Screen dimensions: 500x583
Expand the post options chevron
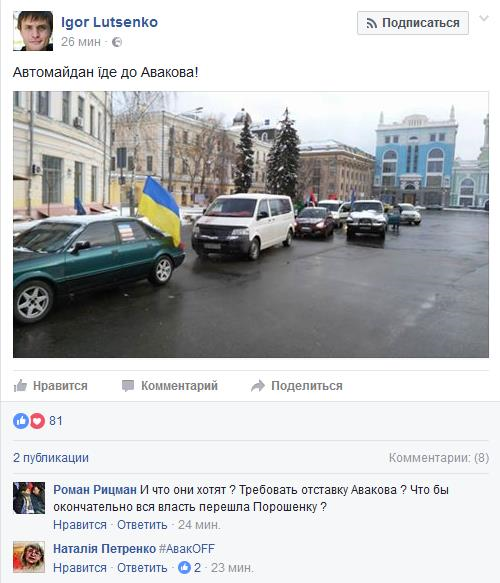coord(484,18)
